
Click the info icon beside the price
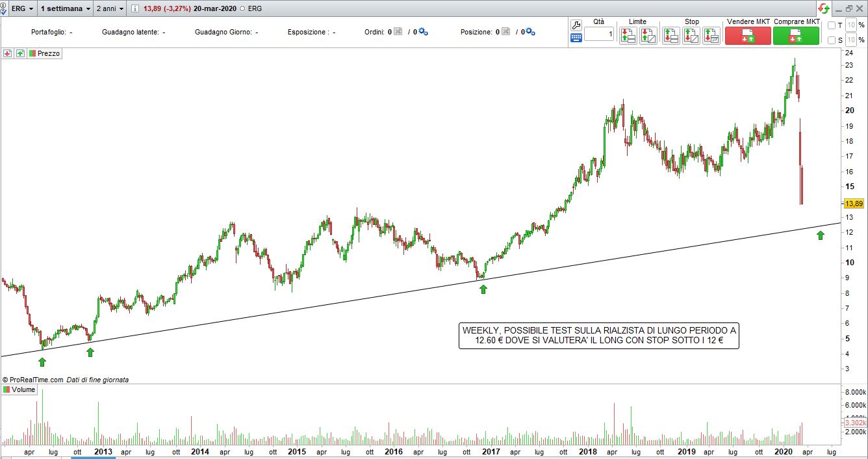pyautogui.click(x=135, y=8)
